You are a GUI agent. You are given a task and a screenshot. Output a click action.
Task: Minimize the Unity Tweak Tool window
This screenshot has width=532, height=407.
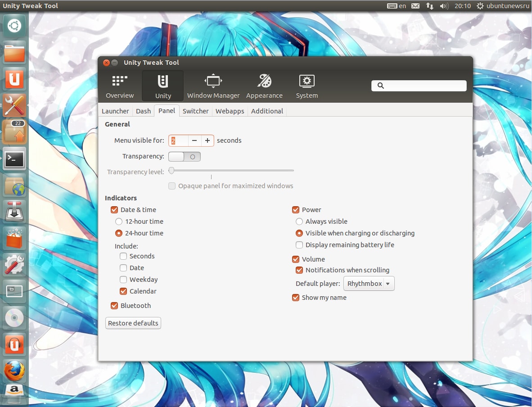(x=115, y=63)
